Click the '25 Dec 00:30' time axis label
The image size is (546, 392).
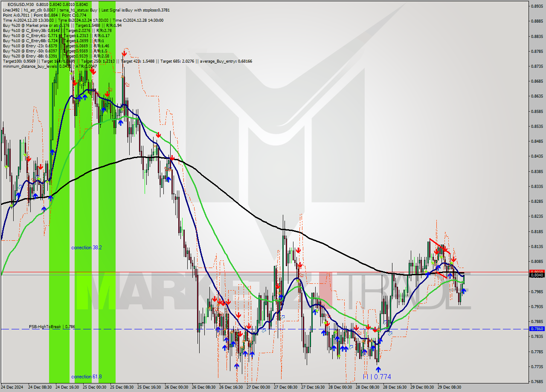(x=95, y=387)
